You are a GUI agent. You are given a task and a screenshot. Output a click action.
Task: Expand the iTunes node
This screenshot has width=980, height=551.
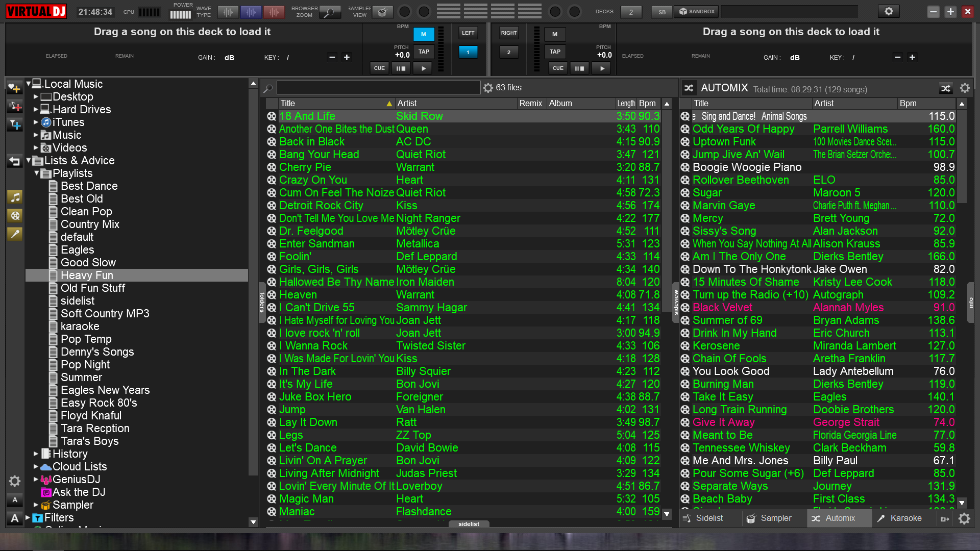click(x=36, y=122)
